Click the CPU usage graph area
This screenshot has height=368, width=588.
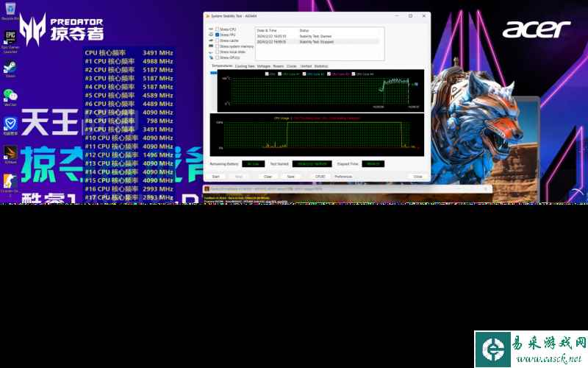click(x=318, y=135)
